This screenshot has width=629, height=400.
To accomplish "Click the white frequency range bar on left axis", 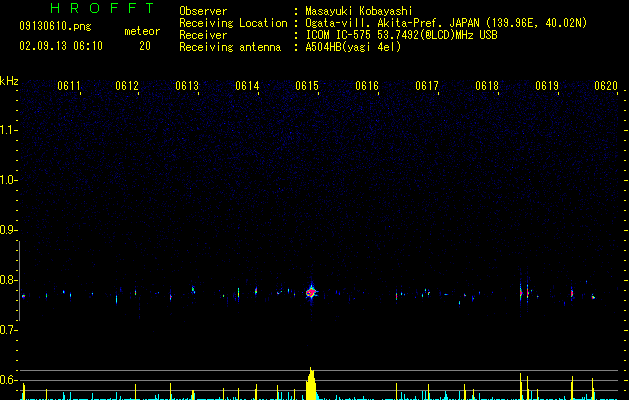I will (19, 280).
